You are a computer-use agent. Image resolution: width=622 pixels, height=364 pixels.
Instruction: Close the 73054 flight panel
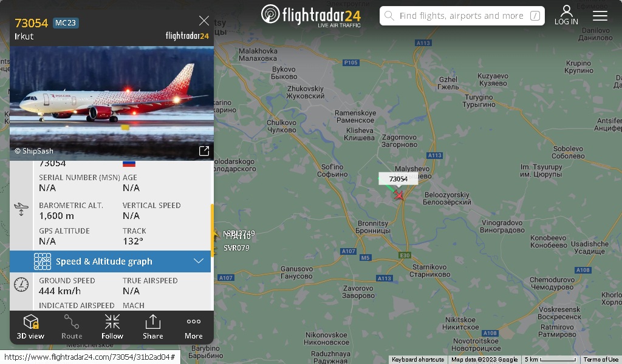(x=204, y=21)
